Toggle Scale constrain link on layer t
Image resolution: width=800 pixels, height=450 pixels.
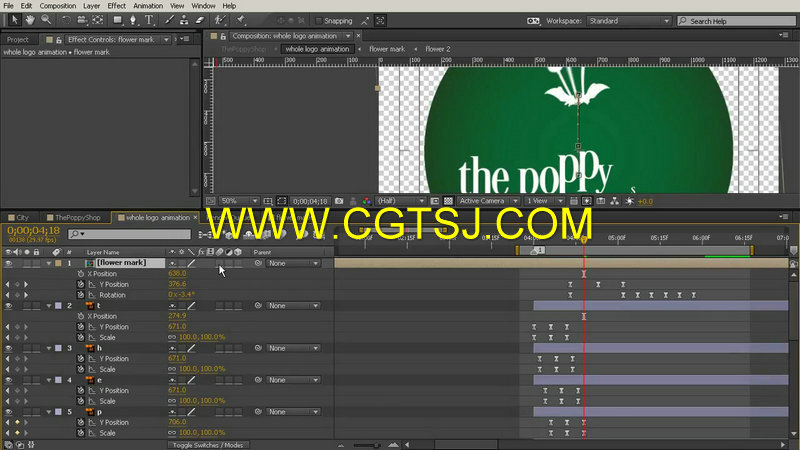172,337
